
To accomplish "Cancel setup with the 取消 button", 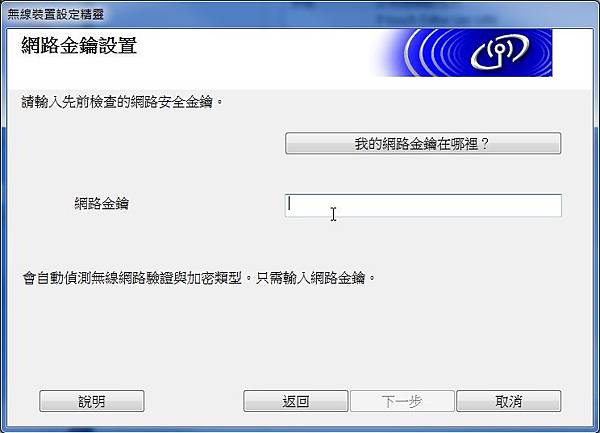I will (x=509, y=401).
